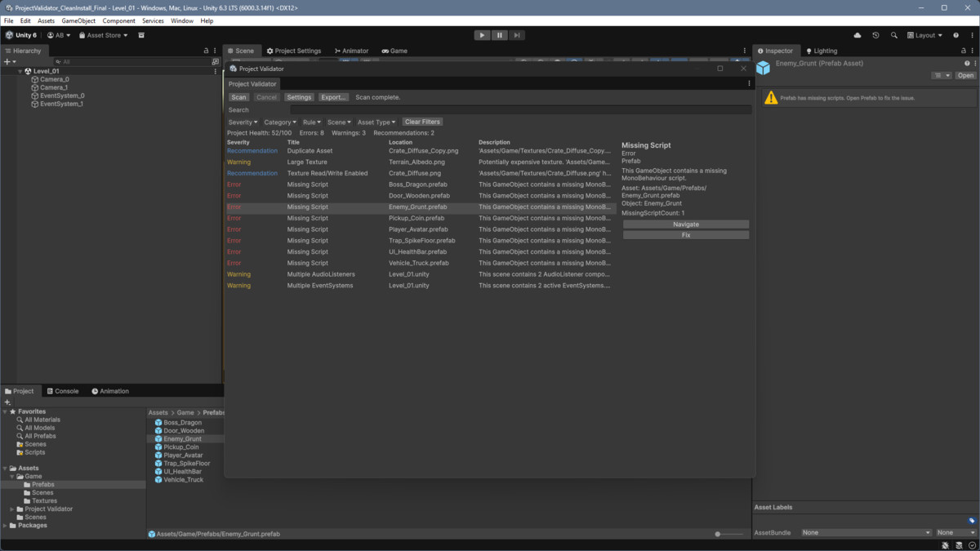Click the Play button in toolbar
Image resolution: width=980 pixels, height=551 pixels.
click(482, 35)
